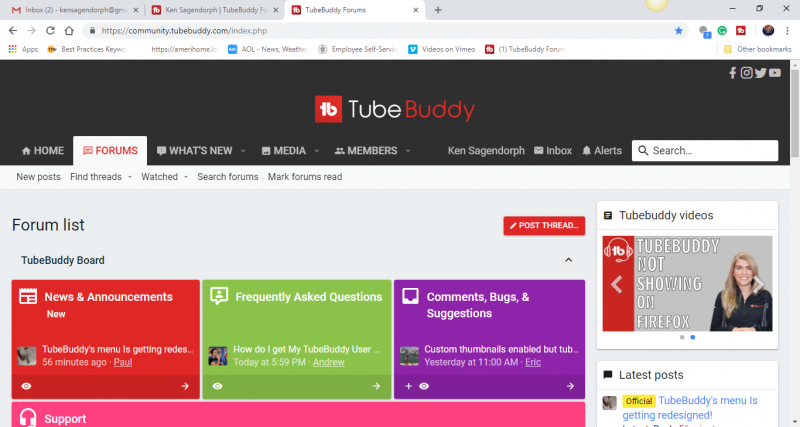This screenshot has width=800, height=427.
Task: Collapse the TubeBuddy Board section
Action: point(569,260)
